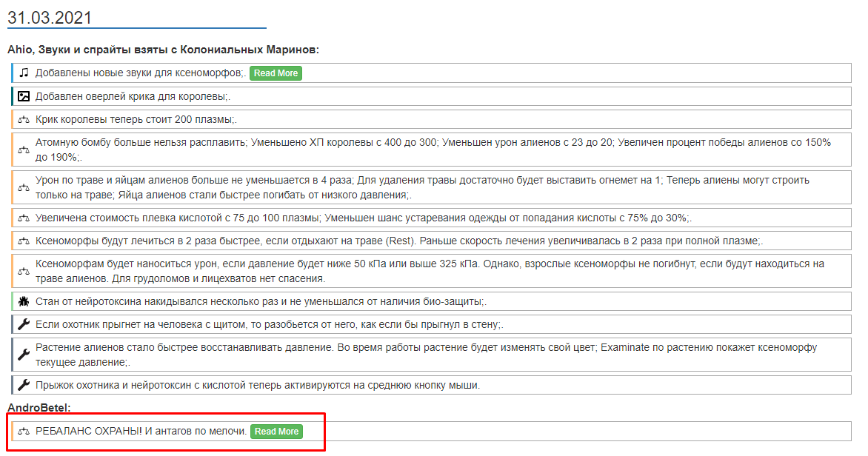
Task: Click balance scale icon on 'Атомную бомбу' row
Action: click(24, 150)
